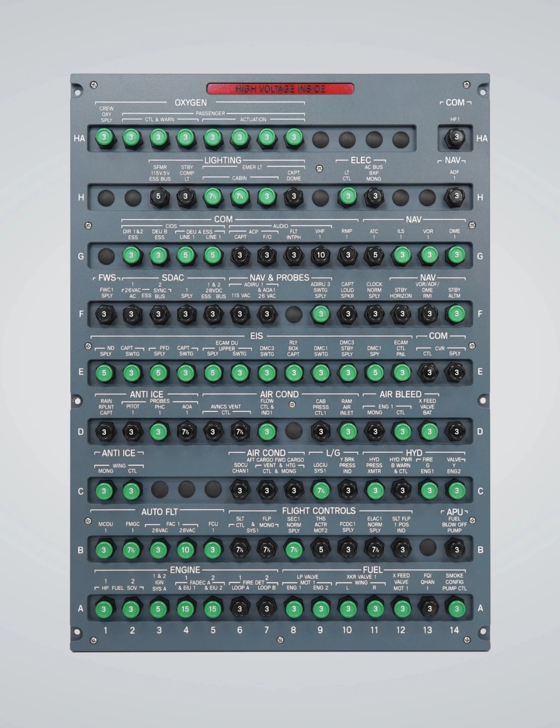560x728 pixels.
Task: Toggle the FADEC A & EIU 1 breaker
Action: (185, 608)
